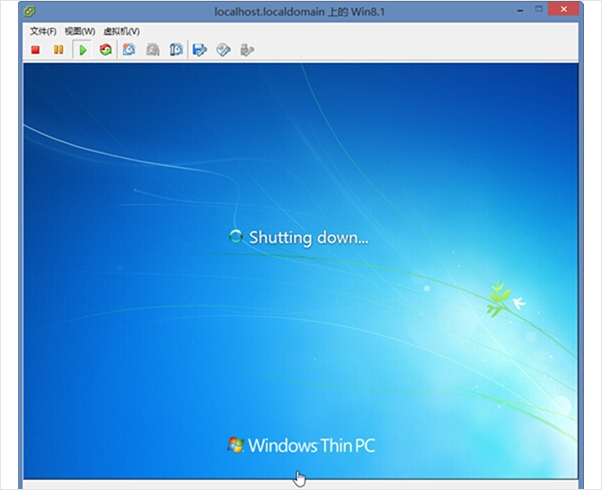
Task: Maximize the Win8.1 console window
Action: (x=539, y=9)
